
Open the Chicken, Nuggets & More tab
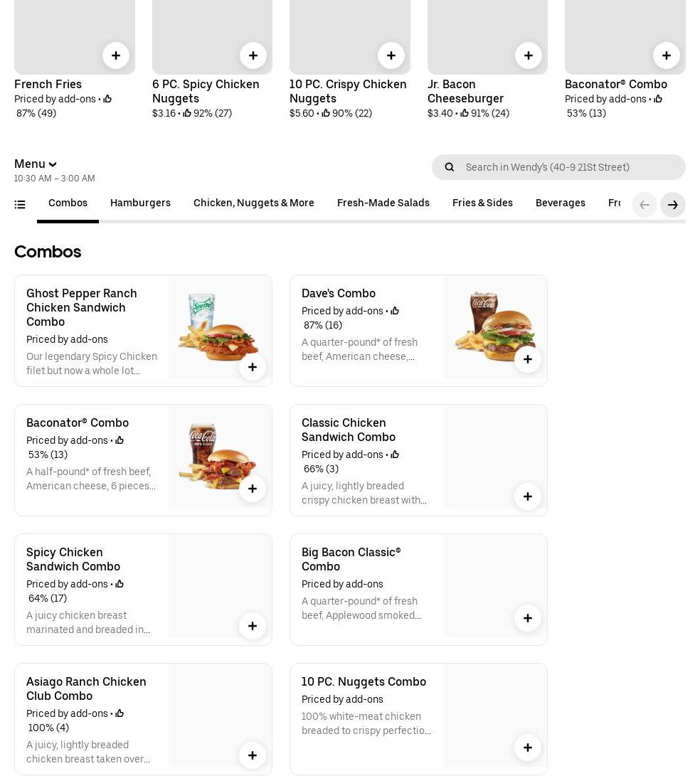coord(253,203)
